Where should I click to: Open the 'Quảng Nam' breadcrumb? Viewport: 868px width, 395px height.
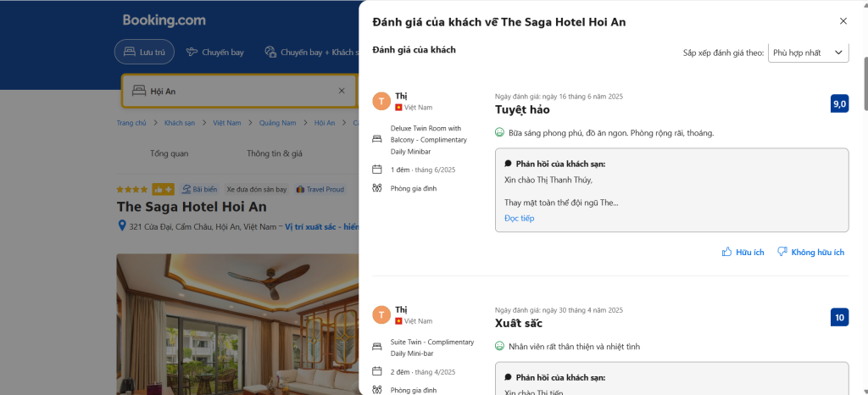click(x=278, y=123)
